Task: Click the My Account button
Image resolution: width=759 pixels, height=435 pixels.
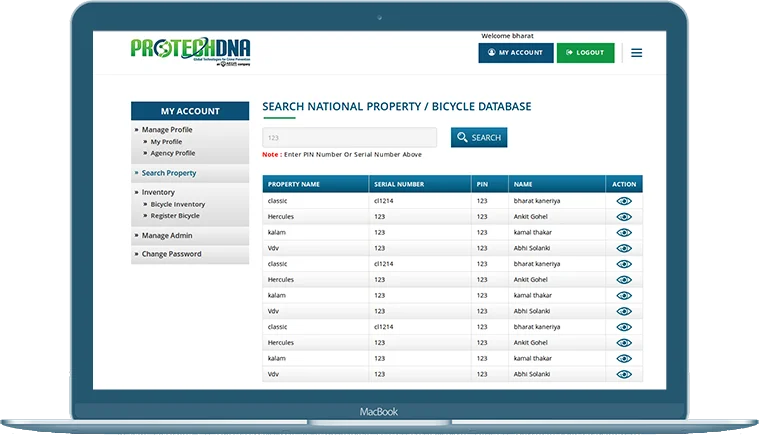Action: coord(515,53)
